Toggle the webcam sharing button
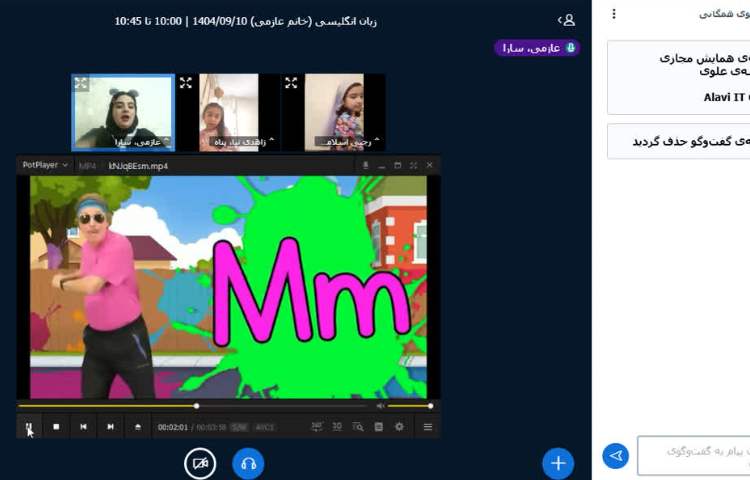750x480 pixels. (200, 463)
